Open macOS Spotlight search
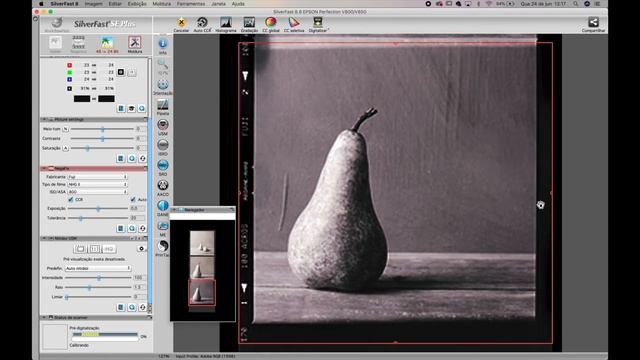This screenshot has width=640, height=360. (x=576, y=4)
